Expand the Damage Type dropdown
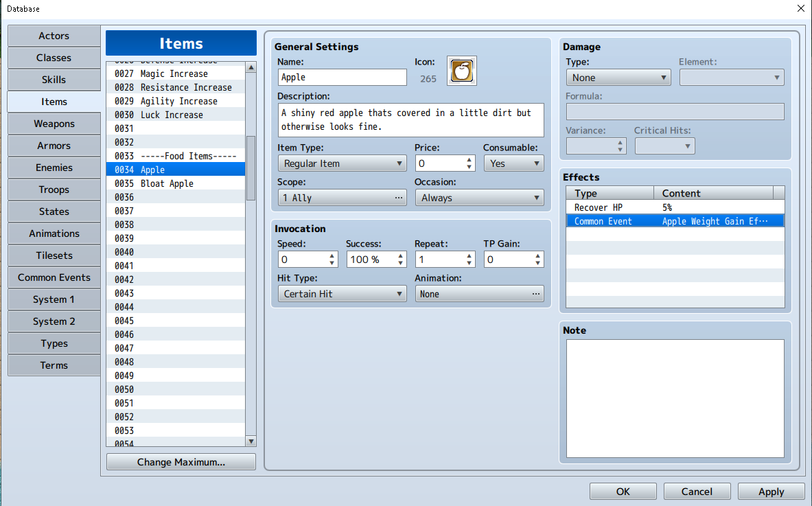812x506 pixels. pos(618,78)
